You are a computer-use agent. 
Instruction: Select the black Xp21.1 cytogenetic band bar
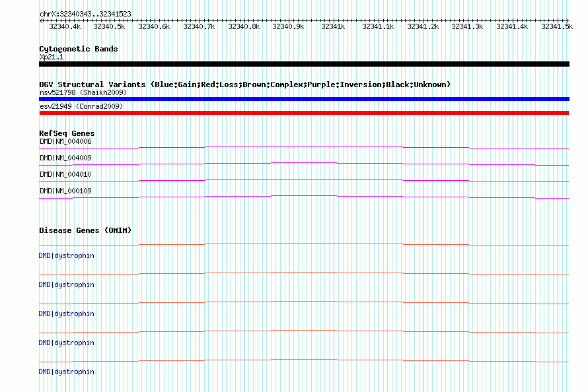[304, 64]
